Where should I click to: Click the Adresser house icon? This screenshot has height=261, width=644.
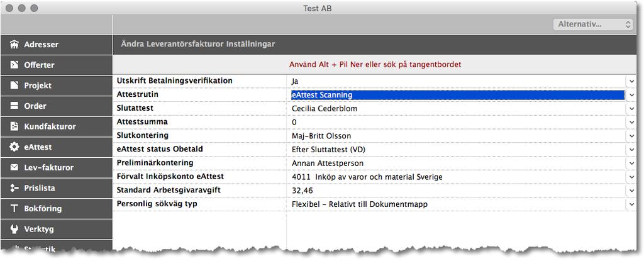(14, 45)
